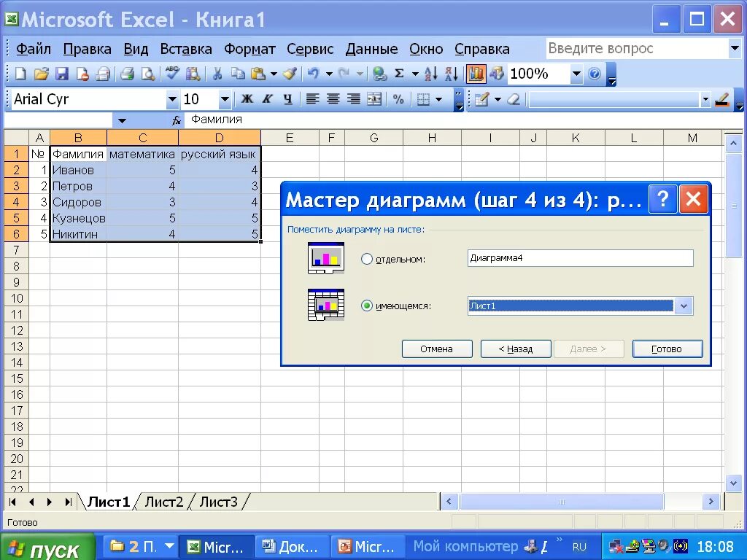Expand the 'Введите вопрос' help dropdown

[x=734, y=48]
